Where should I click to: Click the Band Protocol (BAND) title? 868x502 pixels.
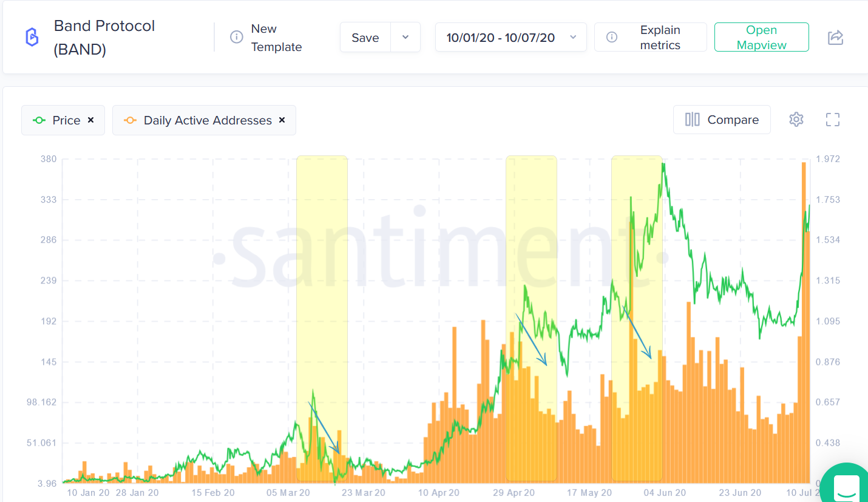tap(104, 38)
